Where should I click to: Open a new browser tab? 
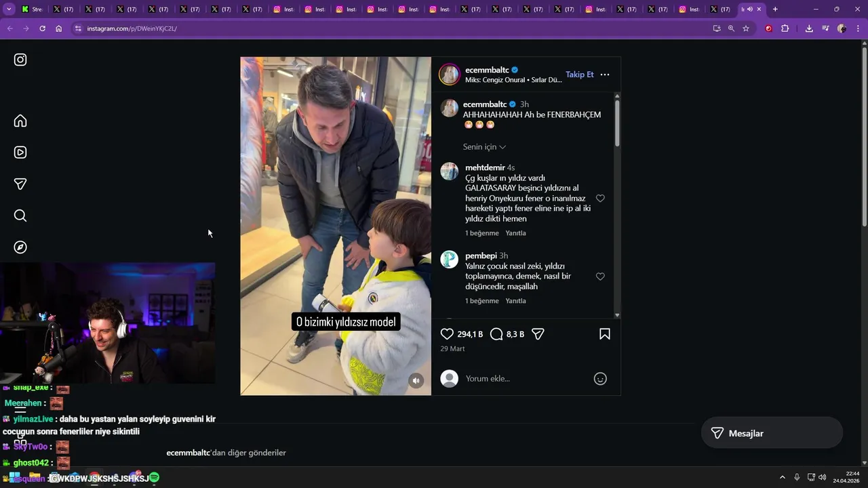coord(775,9)
